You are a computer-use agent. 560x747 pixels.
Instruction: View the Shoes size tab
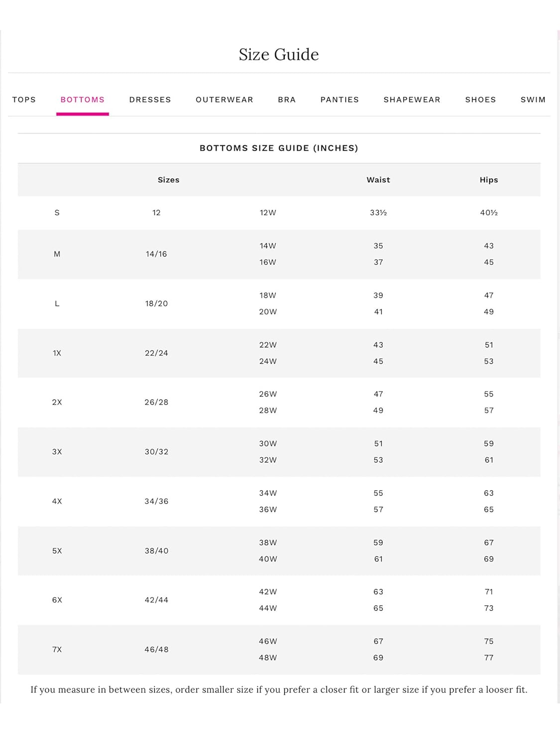coord(480,100)
